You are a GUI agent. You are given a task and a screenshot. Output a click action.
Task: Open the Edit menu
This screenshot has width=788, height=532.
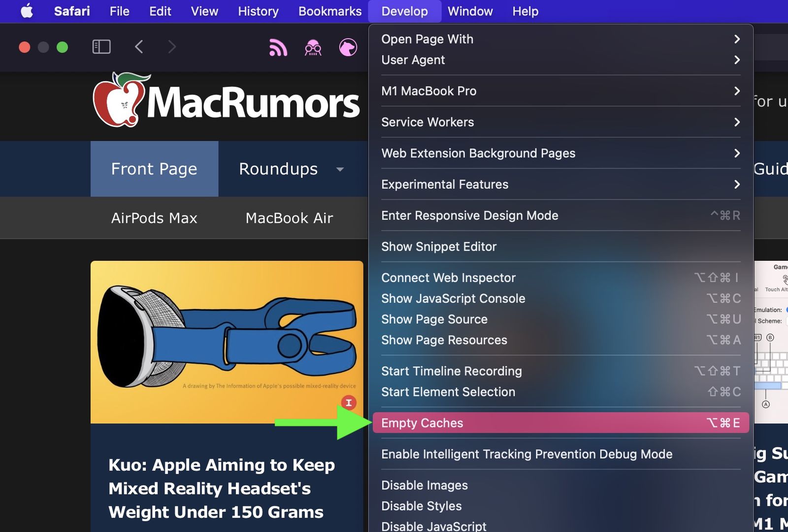(160, 11)
